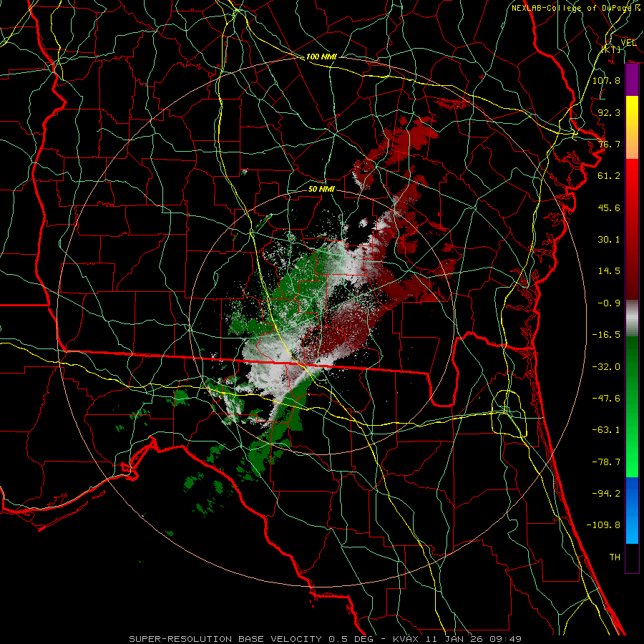Click the TH legend label
This screenshot has height=644, width=644.
pyautogui.click(x=615, y=557)
